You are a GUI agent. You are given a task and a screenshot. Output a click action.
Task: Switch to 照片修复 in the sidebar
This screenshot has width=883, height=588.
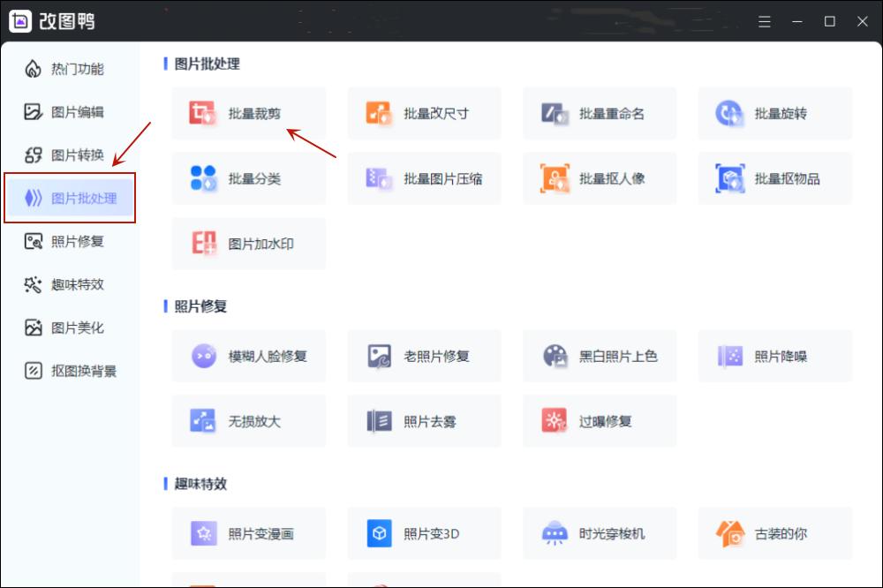tap(69, 241)
